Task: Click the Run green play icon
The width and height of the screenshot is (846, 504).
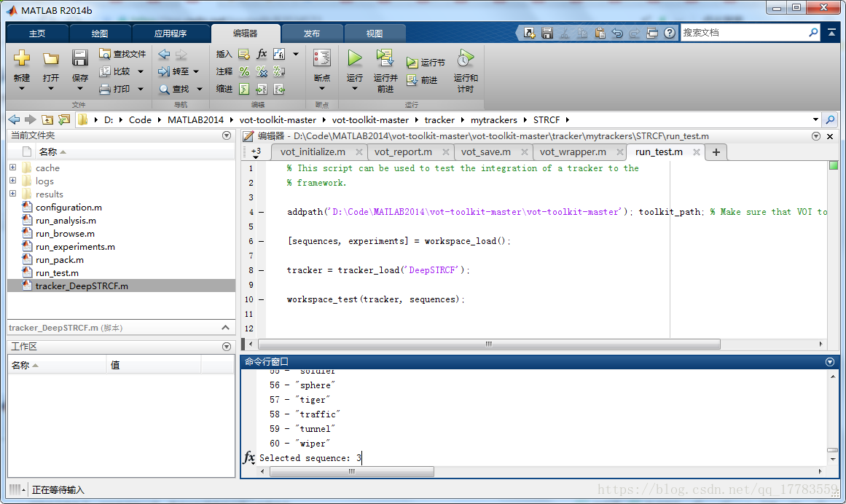Action: click(355, 58)
